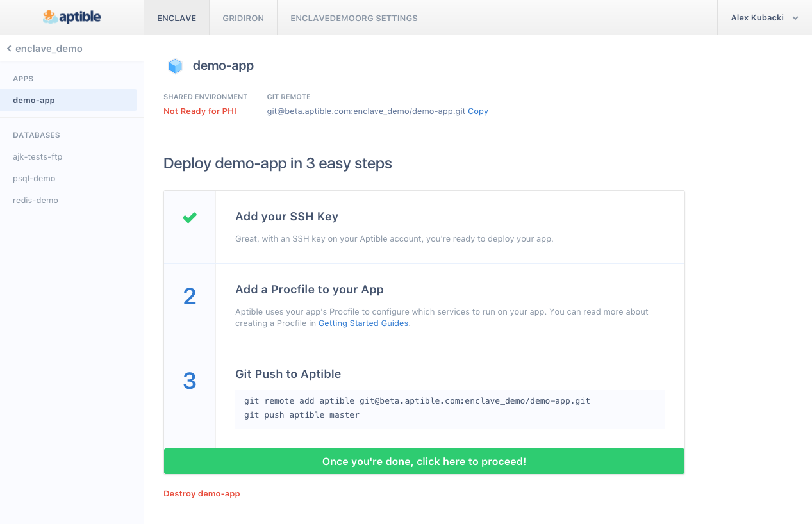Click the Apps sidebar heading
This screenshot has height=524, width=812.
pos(23,79)
